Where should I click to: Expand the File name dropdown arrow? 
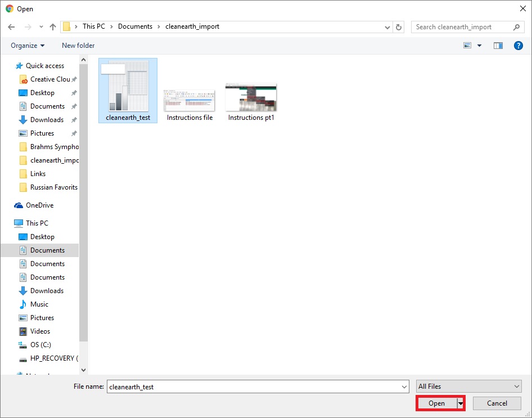(404, 387)
